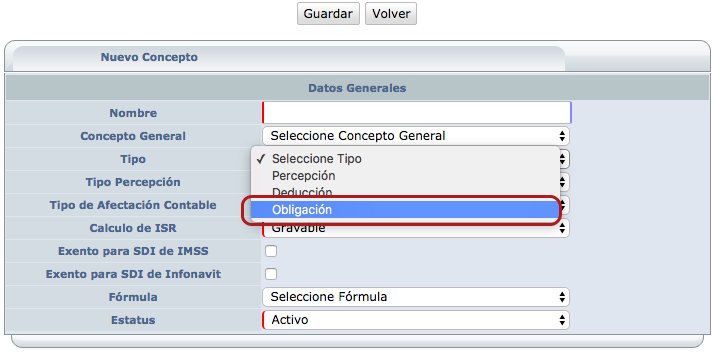Click Tipo de Afectación Contable dropdown arrows

coord(563,205)
